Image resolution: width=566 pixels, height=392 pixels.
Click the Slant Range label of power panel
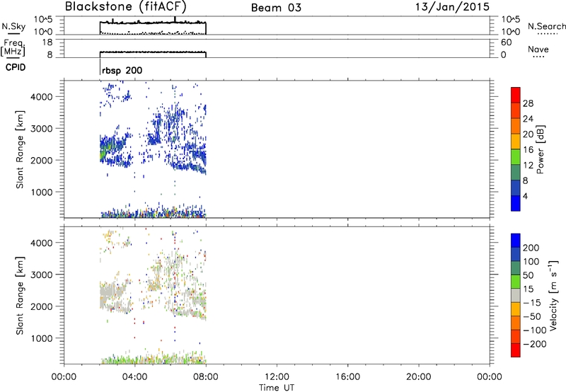point(20,149)
